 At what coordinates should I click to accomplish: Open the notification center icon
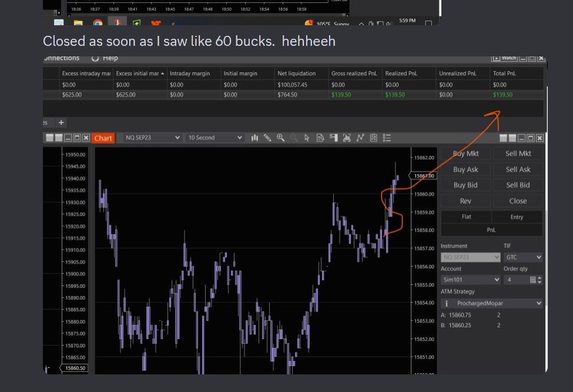(428, 23)
